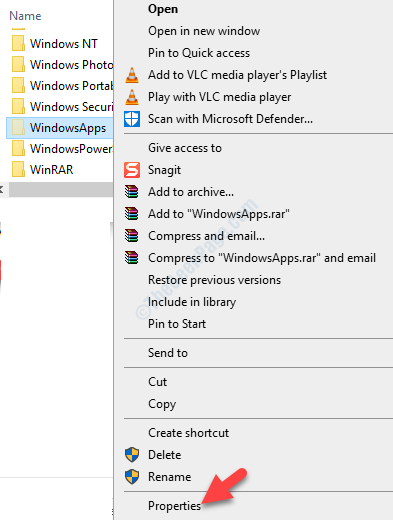The height and width of the screenshot is (520, 393).
Task: Click the Windows Security folder icon
Action: click(18, 107)
